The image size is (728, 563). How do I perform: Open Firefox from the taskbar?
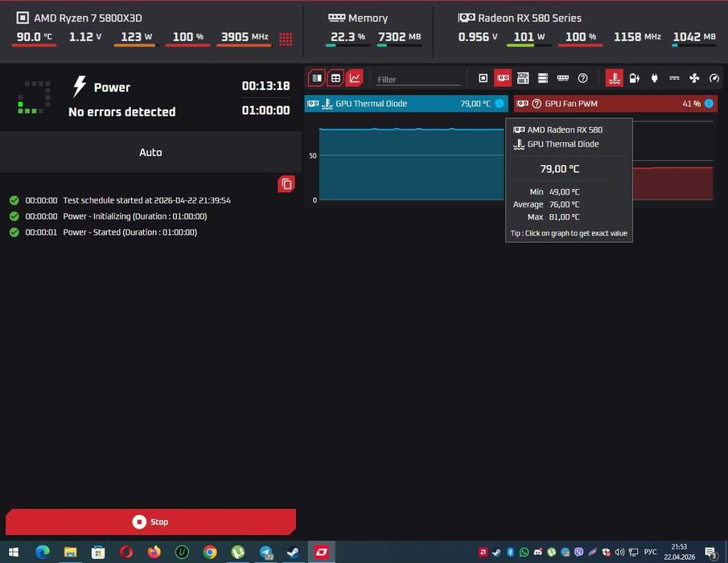pos(154,552)
